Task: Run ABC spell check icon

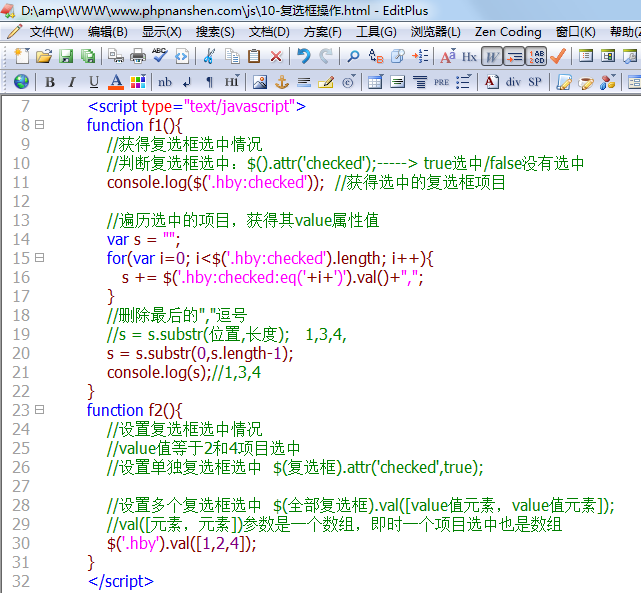Action: (x=159, y=55)
